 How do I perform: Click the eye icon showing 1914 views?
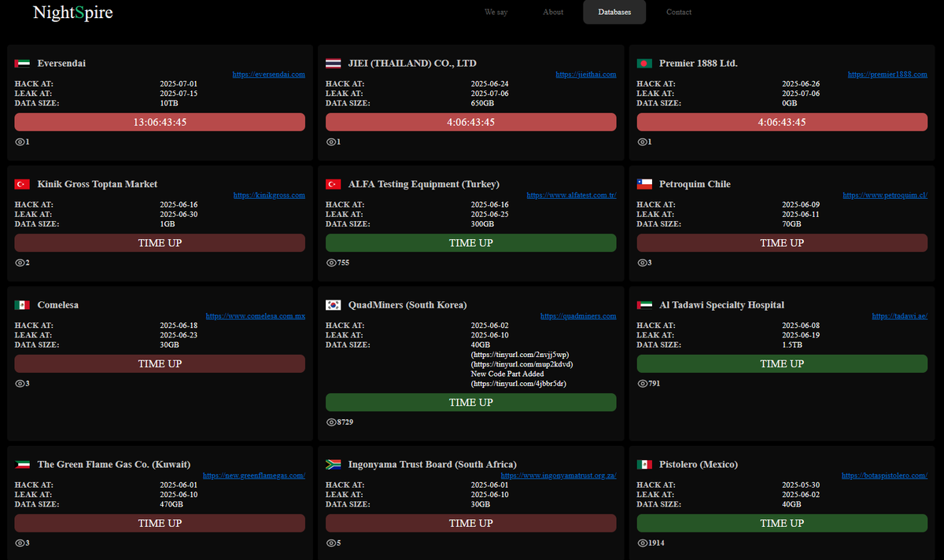coord(642,543)
